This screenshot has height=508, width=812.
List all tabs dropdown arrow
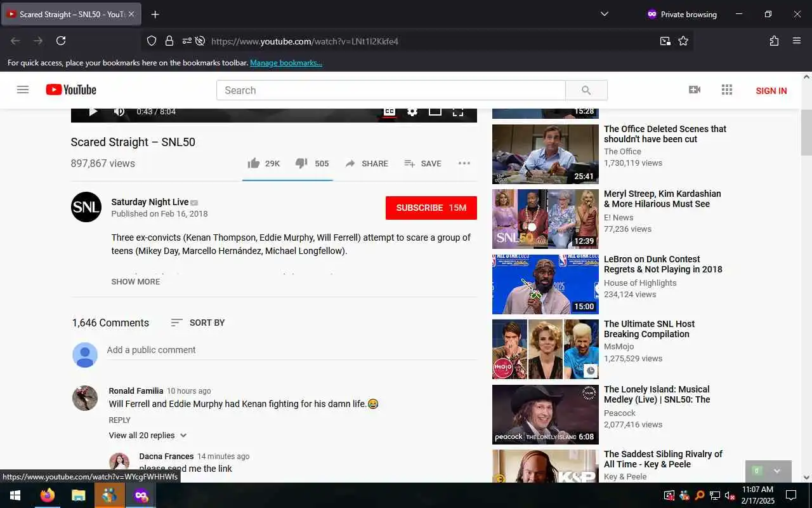(x=604, y=14)
